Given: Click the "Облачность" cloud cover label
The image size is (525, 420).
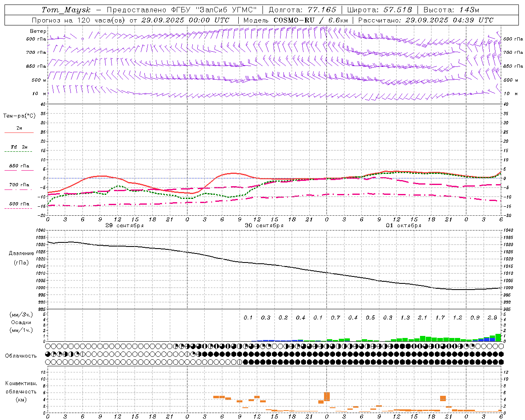Looking at the screenshot, I should (21, 356).
